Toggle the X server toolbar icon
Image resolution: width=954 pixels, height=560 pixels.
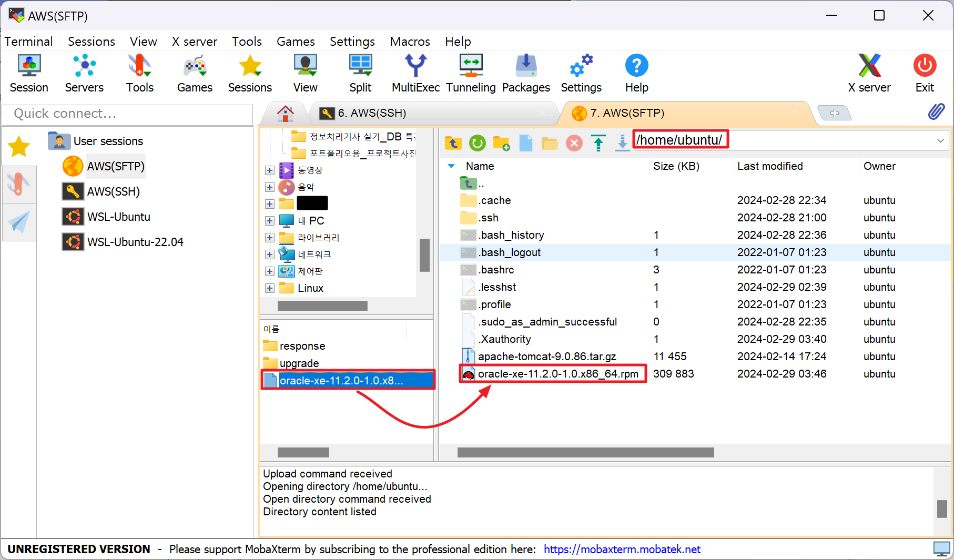click(869, 74)
